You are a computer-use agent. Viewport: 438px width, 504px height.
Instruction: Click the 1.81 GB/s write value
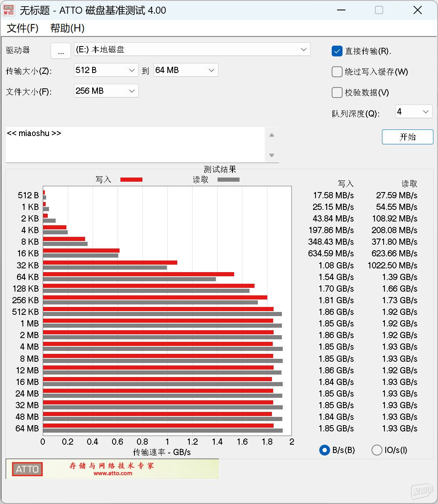pyautogui.click(x=336, y=300)
